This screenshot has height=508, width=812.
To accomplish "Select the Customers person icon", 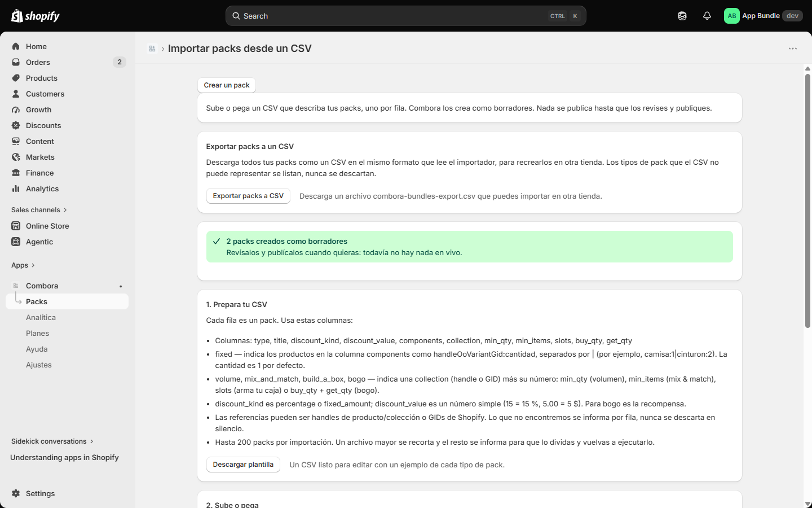I will pos(16,94).
